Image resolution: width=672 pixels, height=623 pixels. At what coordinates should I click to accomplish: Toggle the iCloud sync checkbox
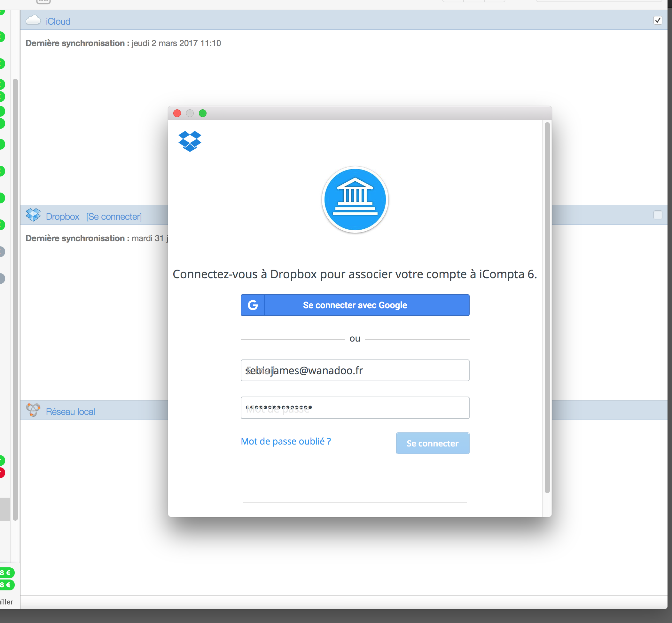[658, 20]
